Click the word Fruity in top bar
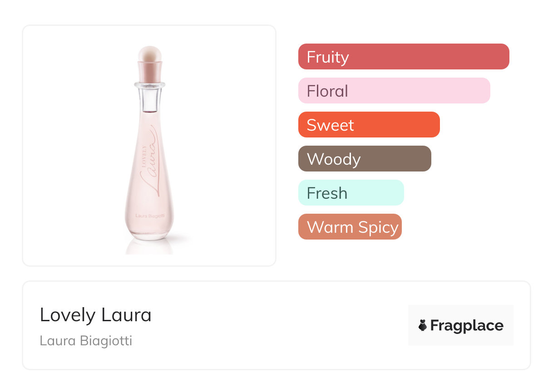 pyautogui.click(x=328, y=57)
